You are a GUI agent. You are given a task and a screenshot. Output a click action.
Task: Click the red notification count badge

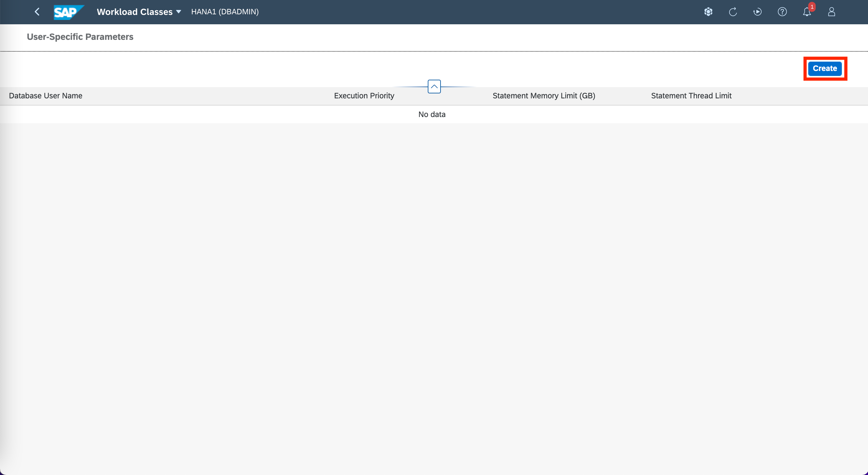812,7
